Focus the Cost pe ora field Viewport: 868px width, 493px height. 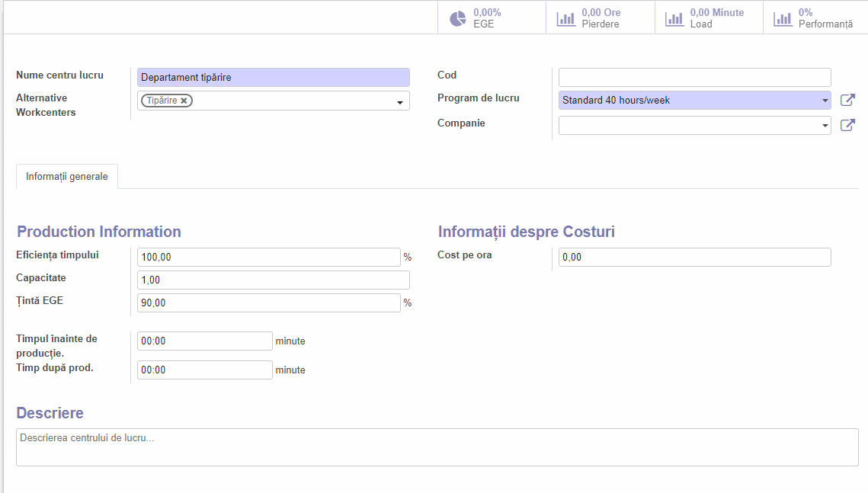click(x=695, y=258)
